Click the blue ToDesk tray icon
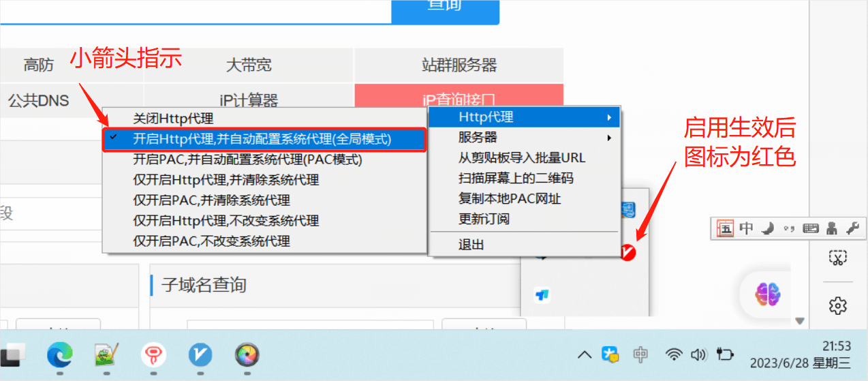The width and height of the screenshot is (868, 381). coord(542,295)
